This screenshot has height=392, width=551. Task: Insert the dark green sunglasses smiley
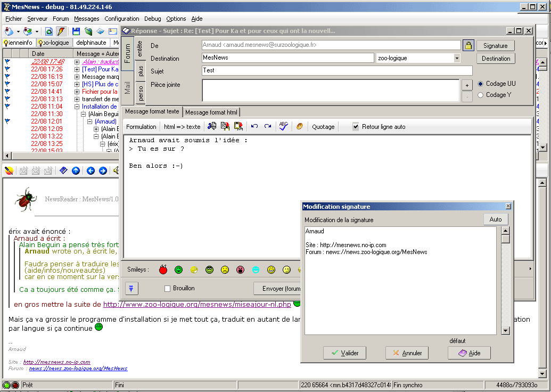point(209,269)
